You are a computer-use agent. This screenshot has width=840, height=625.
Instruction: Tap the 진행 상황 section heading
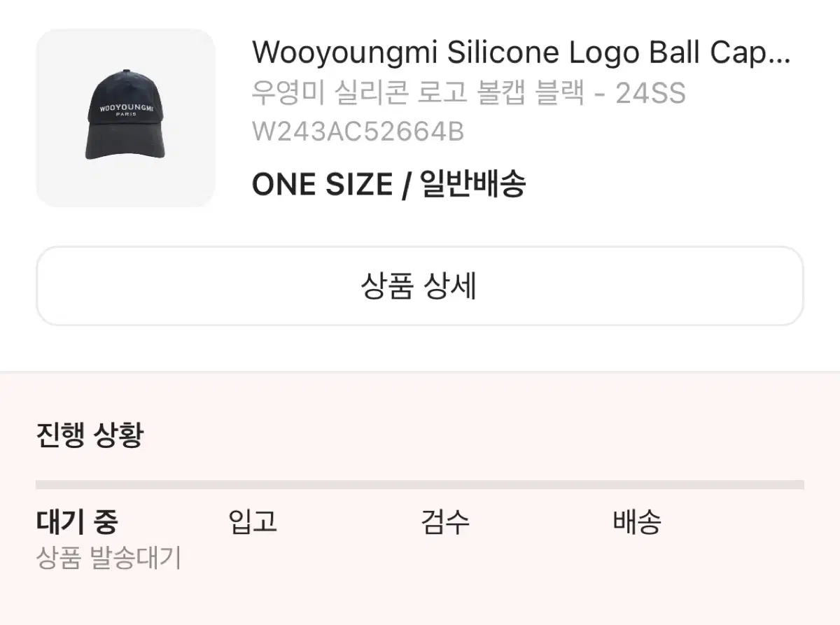point(90,435)
